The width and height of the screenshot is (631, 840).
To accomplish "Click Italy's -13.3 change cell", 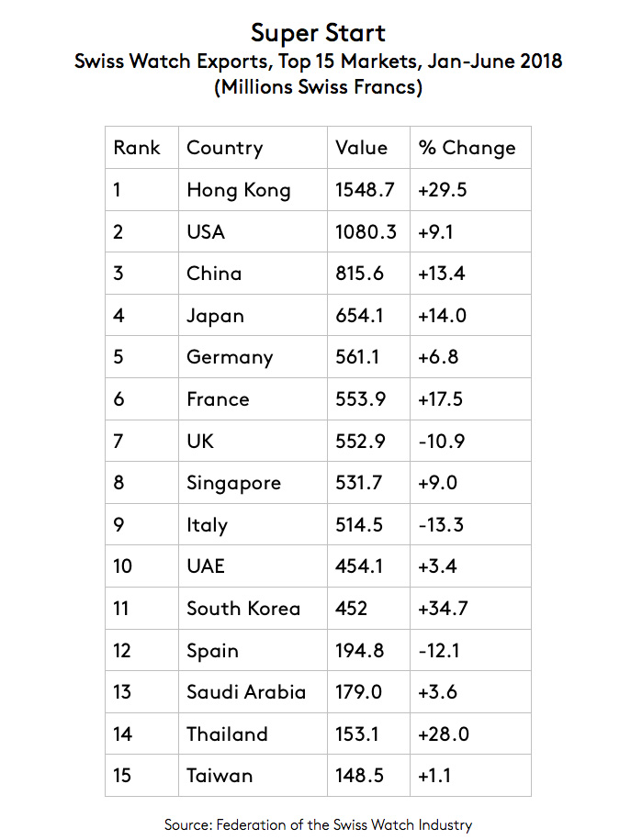I will [x=442, y=525].
